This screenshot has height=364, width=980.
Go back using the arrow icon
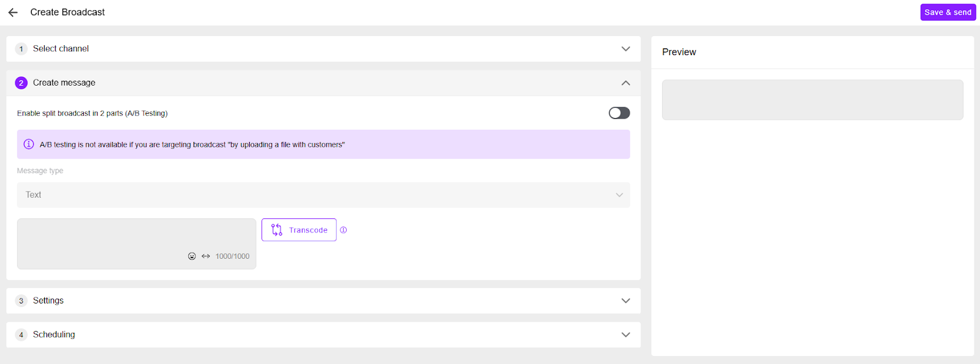pos(13,12)
